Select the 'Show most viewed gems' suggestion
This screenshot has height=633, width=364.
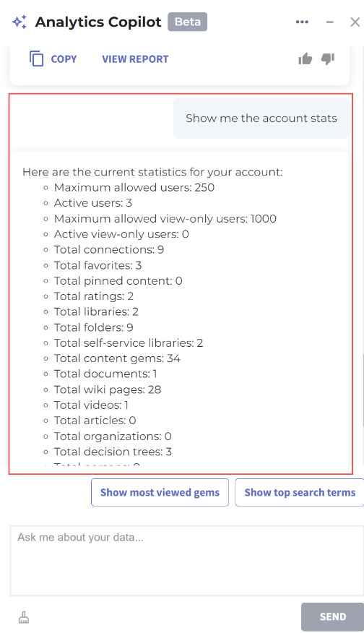click(x=160, y=493)
